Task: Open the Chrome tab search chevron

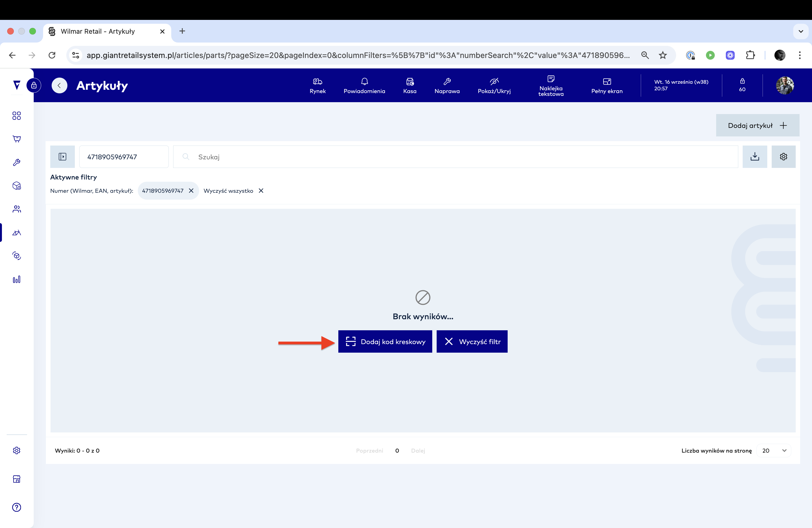Action: [x=800, y=31]
